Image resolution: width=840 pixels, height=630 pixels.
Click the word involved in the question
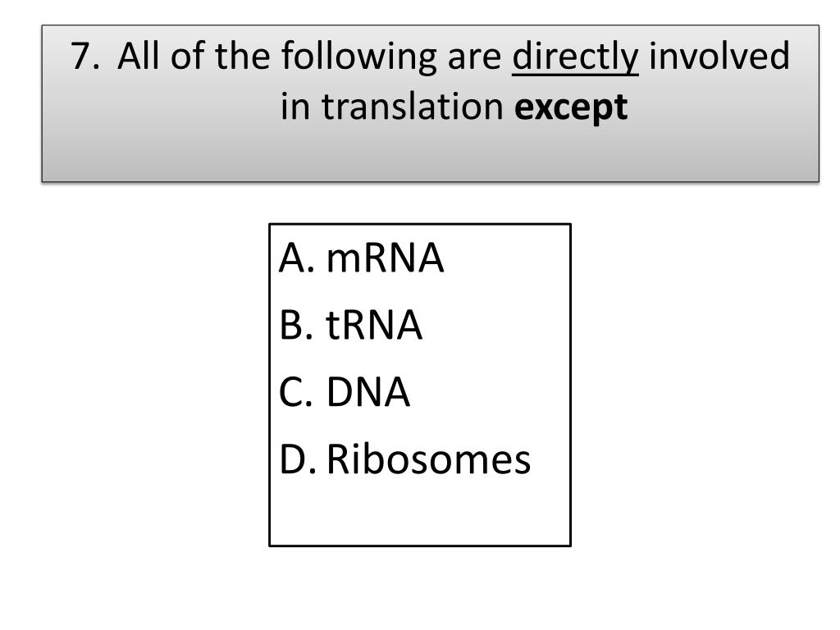(719, 55)
